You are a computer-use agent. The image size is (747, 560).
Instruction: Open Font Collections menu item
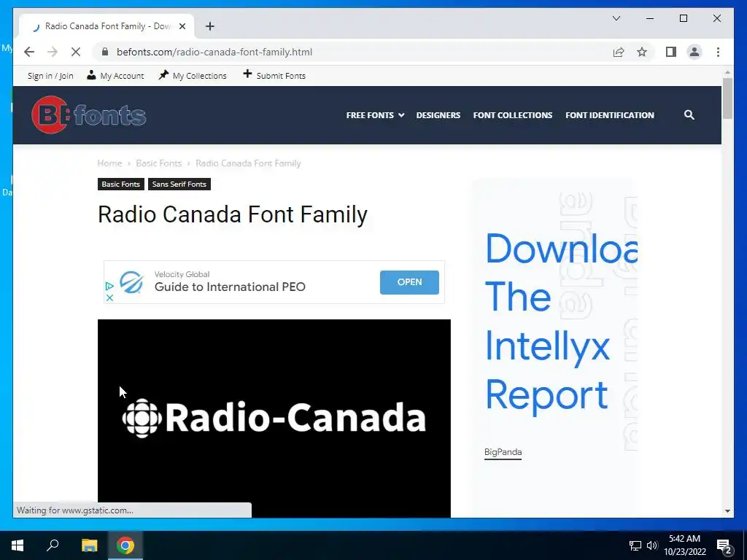(x=513, y=114)
